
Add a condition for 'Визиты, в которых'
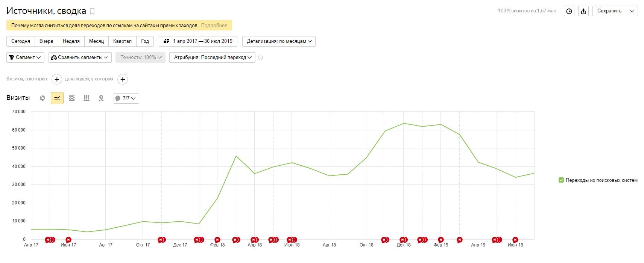pos(57,79)
